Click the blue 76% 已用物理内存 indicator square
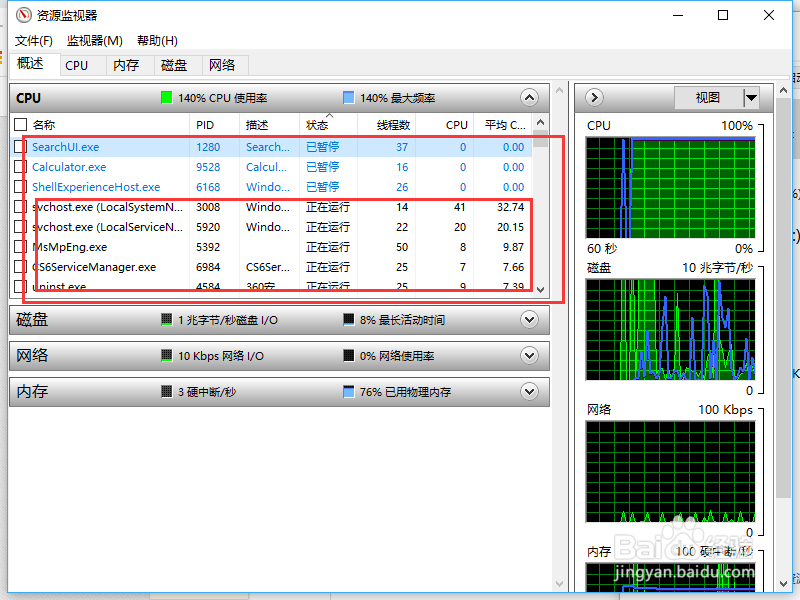 348,392
